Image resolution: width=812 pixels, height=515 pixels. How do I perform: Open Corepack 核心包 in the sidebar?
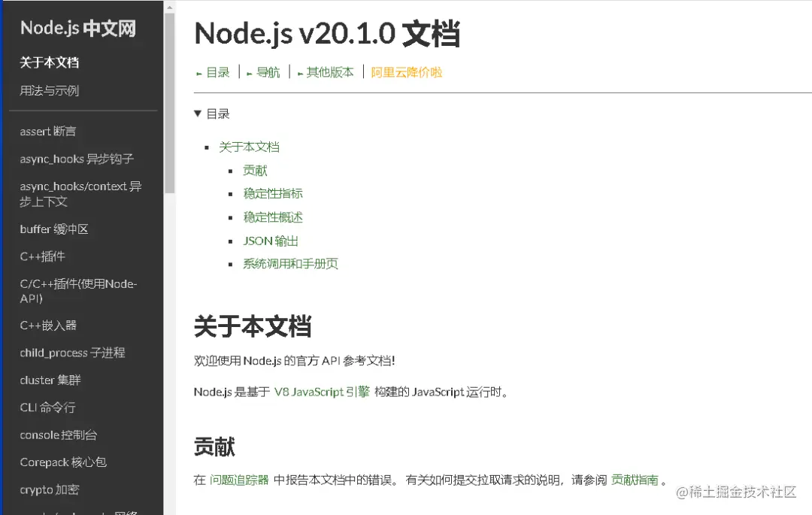tap(63, 462)
